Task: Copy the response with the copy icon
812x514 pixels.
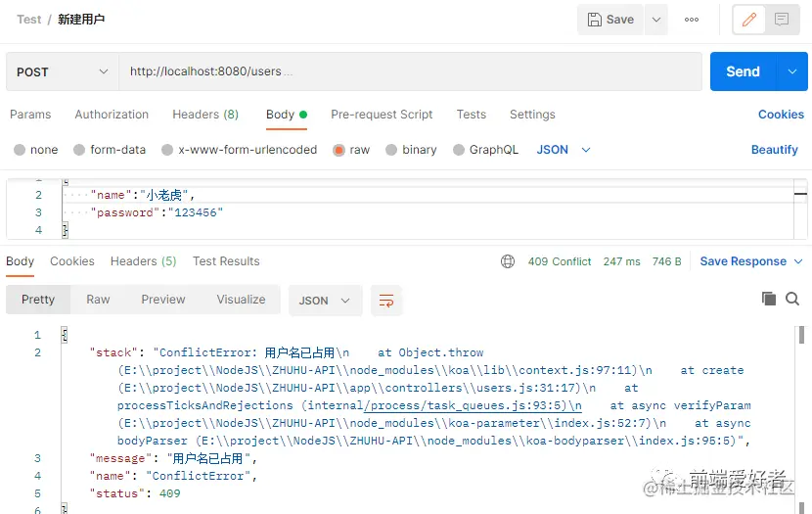Action: click(769, 299)
